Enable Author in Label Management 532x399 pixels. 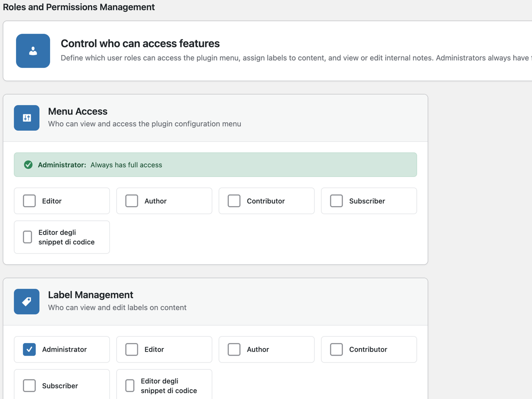click(x=234, y=349)
